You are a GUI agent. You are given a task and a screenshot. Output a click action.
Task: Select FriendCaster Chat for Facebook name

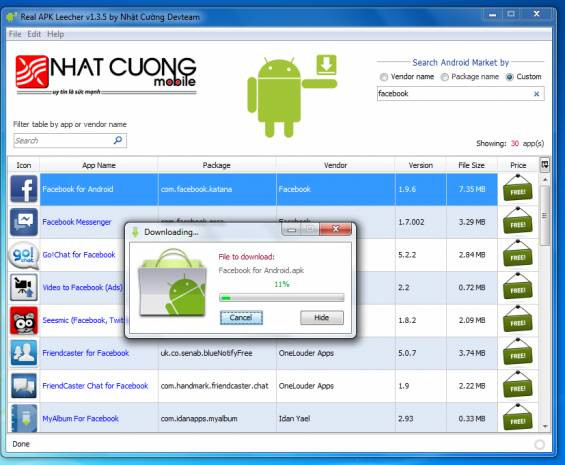click(95, 386)
